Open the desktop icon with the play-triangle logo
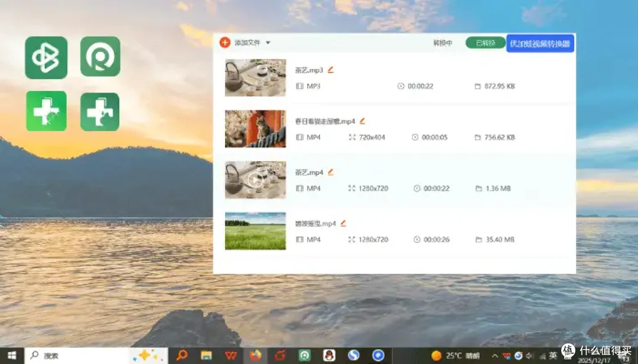Screen dimensions: 638x364 click(x=46, y=58)
